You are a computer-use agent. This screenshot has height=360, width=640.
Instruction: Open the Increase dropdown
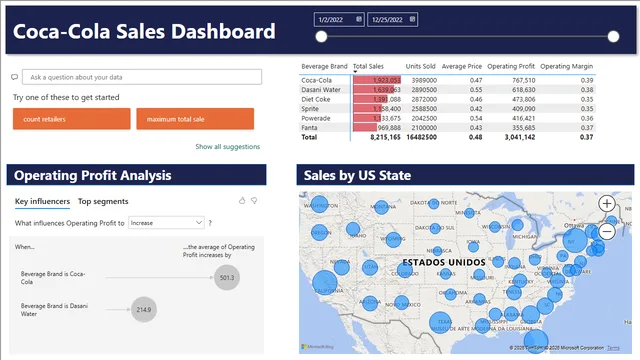coord(166,223)
